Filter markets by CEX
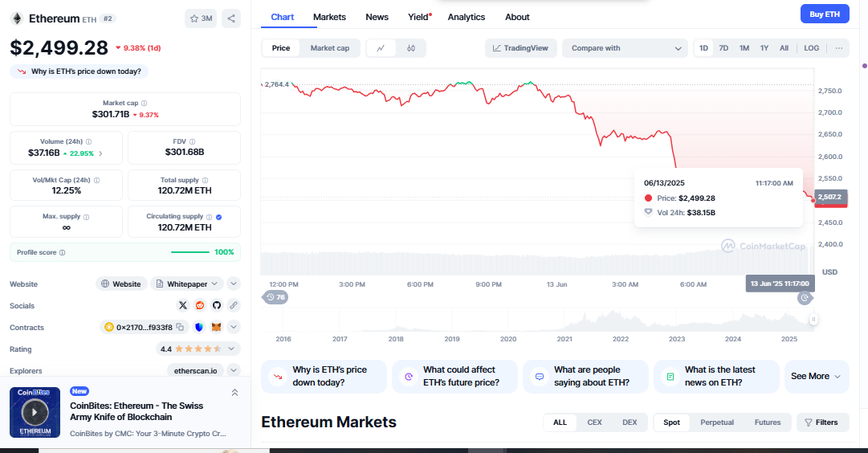 click(x=594, y=422)
